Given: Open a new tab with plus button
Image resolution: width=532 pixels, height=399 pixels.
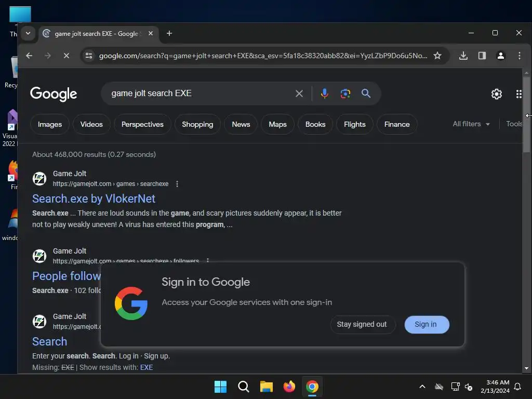Looking at the screenshot, I should (x=169, y=33).
